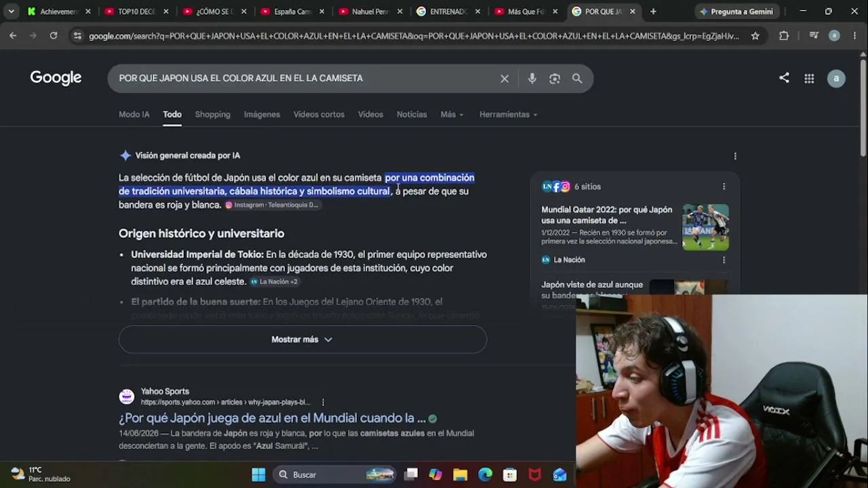Share the results using the share icon

[x=784, y=78]
